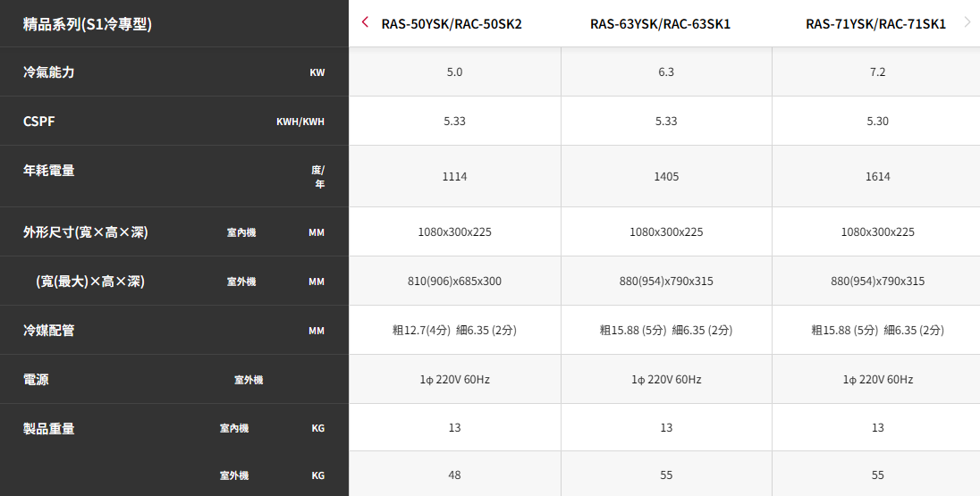Screen dimensions: 980x496
Task: Click the 1405 annual power consumption cell
Action: (x=666, y=177)
